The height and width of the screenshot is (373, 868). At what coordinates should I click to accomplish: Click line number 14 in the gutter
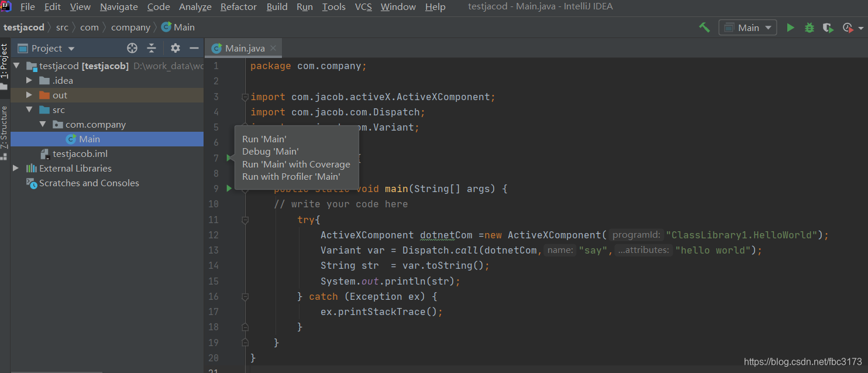click(213, 265)
